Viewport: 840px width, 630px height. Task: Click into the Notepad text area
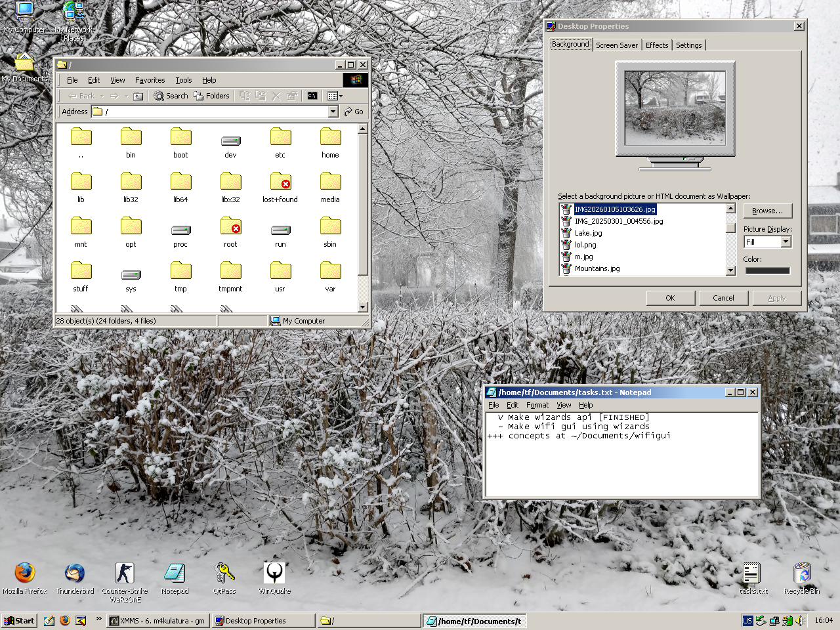pos(622,454)
